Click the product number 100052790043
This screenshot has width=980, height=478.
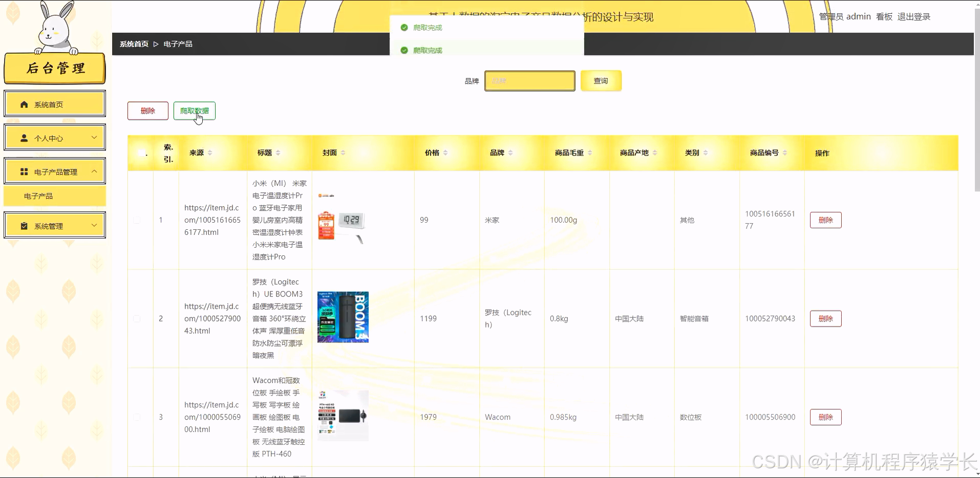point(770,318)
